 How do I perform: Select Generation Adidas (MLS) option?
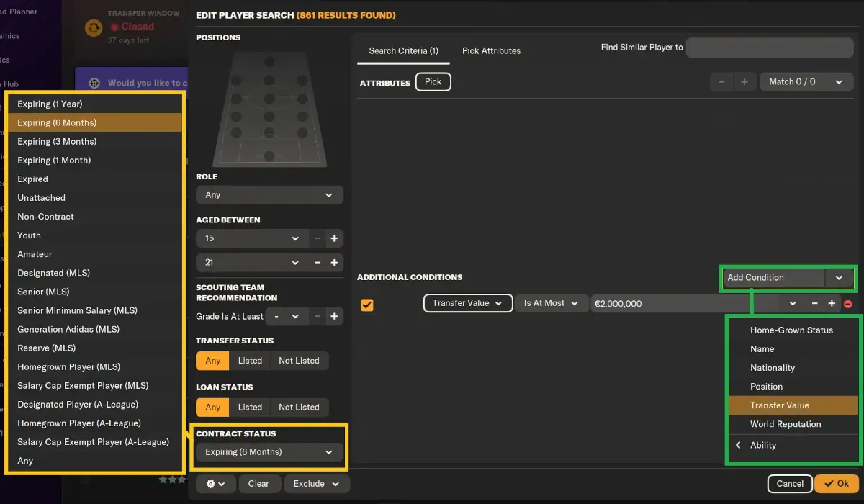[94, 330]
